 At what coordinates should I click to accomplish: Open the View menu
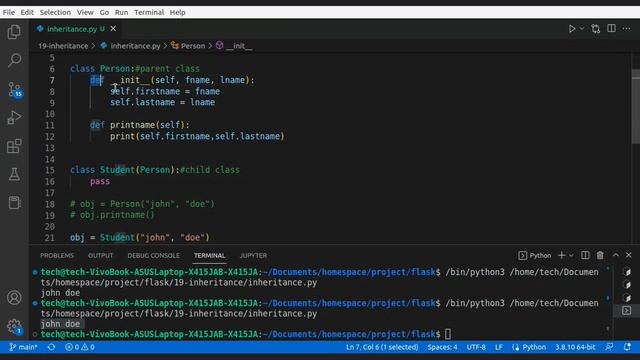pos(85,12)
